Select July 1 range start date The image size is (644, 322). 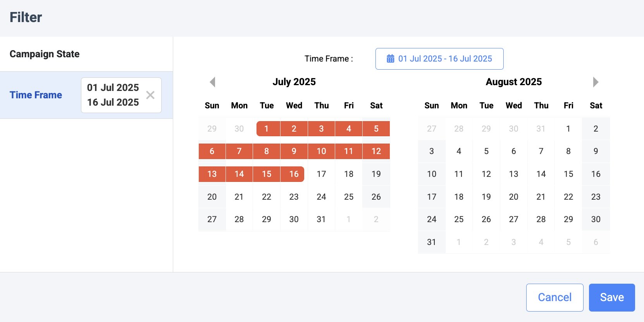(267, 128)
